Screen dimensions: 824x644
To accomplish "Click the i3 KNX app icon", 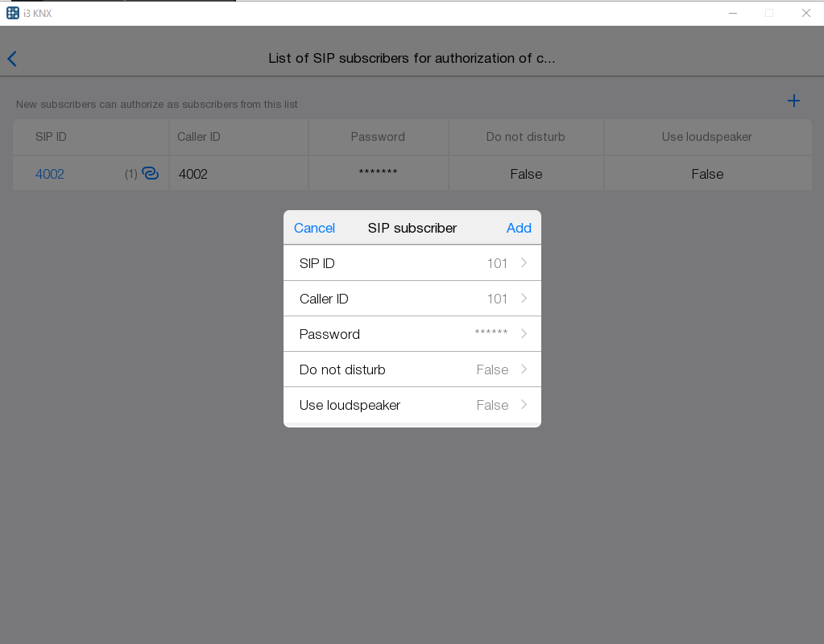I will [12, 13].
